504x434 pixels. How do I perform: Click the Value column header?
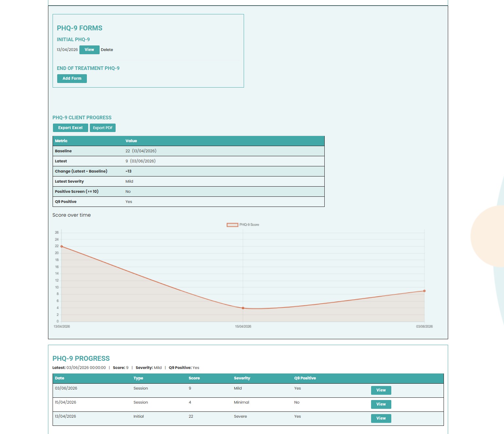[131, 141]
